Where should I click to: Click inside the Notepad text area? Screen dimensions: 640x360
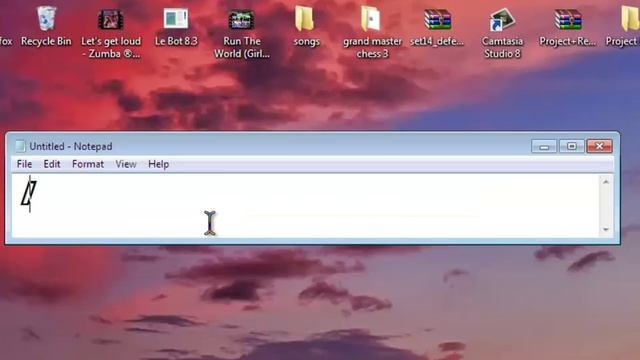[306, 206]
